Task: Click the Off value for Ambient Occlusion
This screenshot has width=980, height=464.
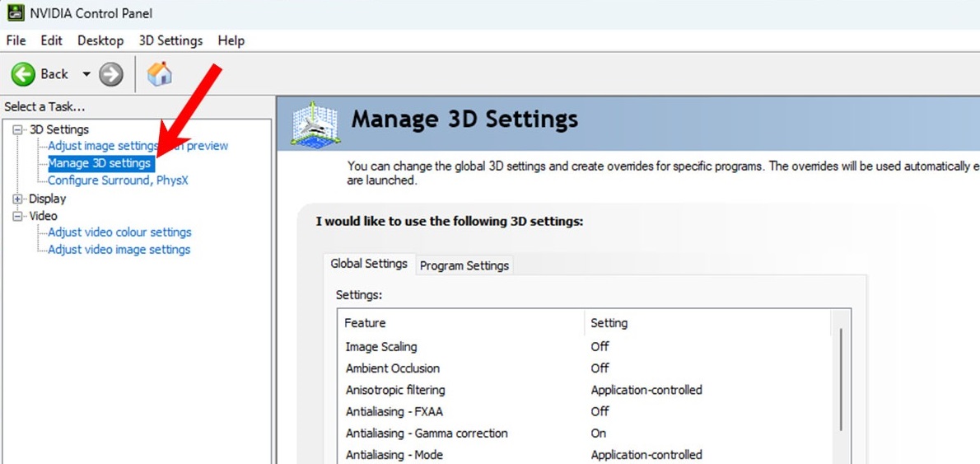Action: click(x=600, y=368)
